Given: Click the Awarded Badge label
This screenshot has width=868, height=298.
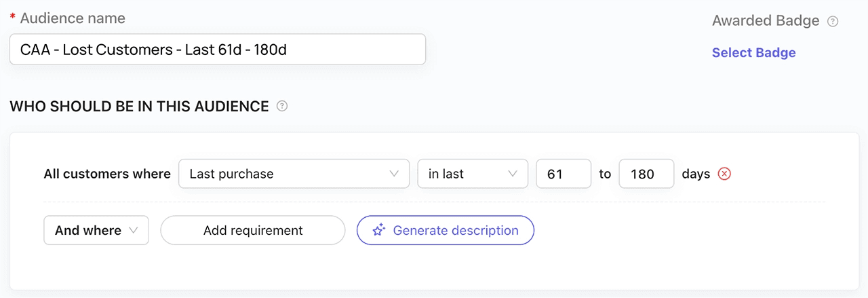Looking at the screenshot, I should 766,21.
